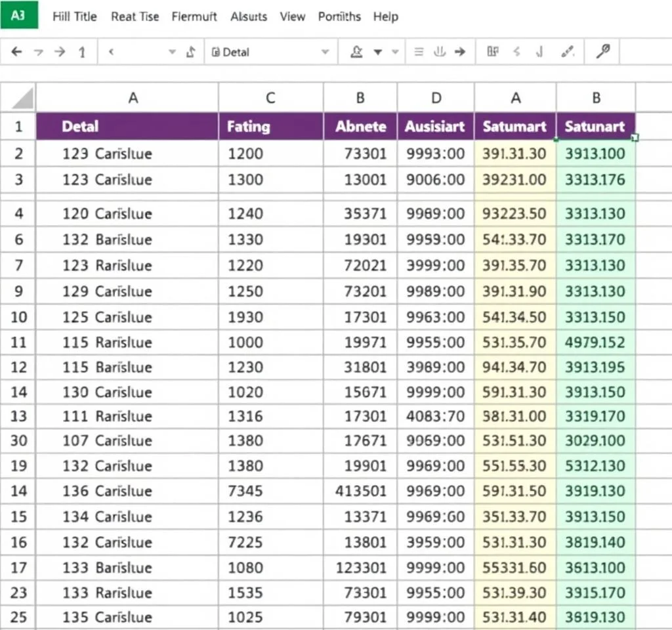This screenshot has width=672, height=630.
Task: Select the Abnete header cell
Action: [360, 126]
